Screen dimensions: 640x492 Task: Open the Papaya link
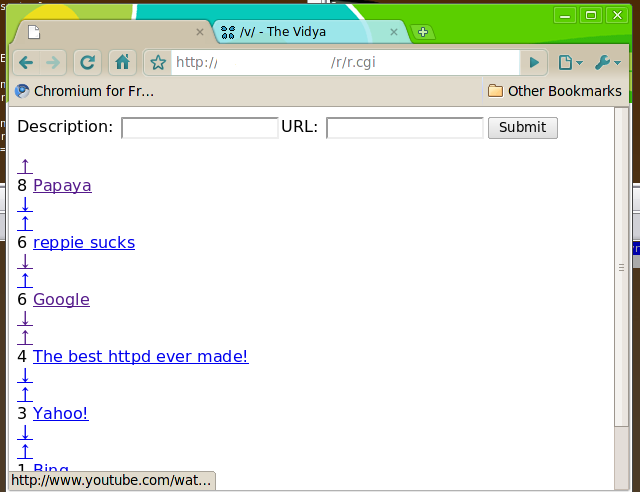[62, 185]
